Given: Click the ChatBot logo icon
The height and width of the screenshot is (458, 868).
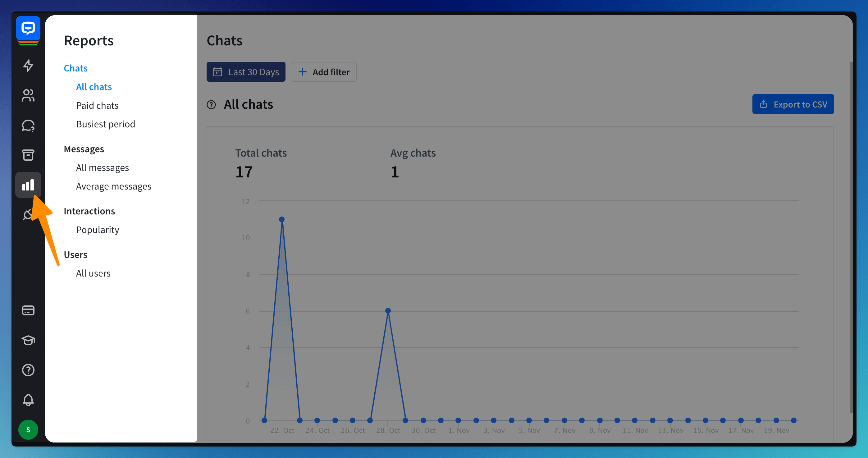Looking at the screenshot, I should 28,29.
